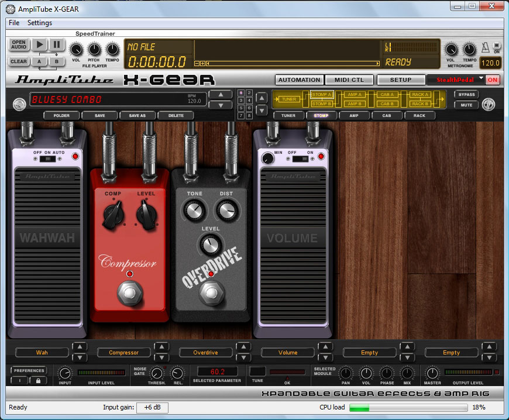The image size is (509, 420).
Task: Click the Compressor COMP knob
Action: tap(113, 215)
